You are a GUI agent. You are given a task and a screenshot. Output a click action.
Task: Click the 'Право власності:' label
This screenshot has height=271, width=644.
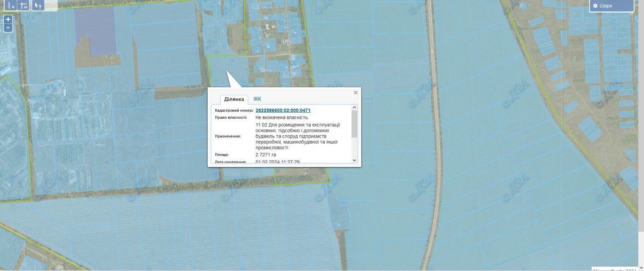(x=231, y=117)
